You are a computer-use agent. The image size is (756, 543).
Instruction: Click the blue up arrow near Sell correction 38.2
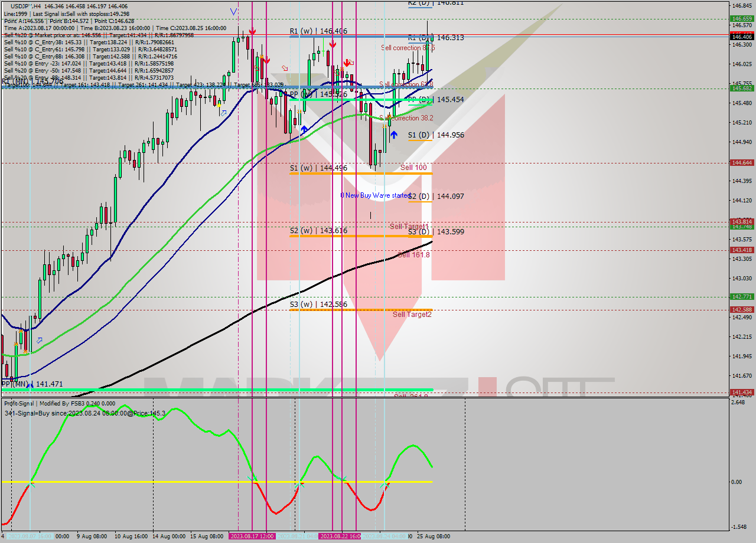click(x=304, y=129)
